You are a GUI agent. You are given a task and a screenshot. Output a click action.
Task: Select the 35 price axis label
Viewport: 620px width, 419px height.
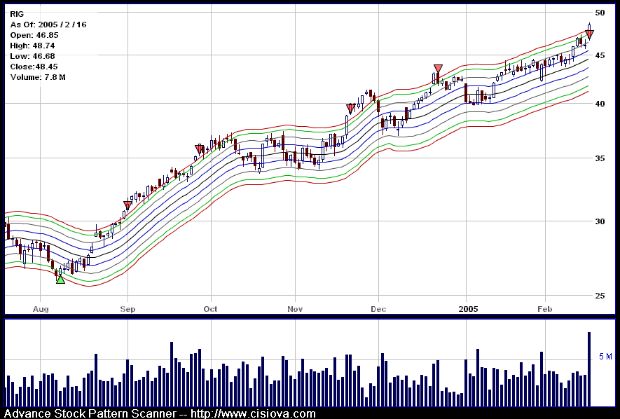[600, 158]
